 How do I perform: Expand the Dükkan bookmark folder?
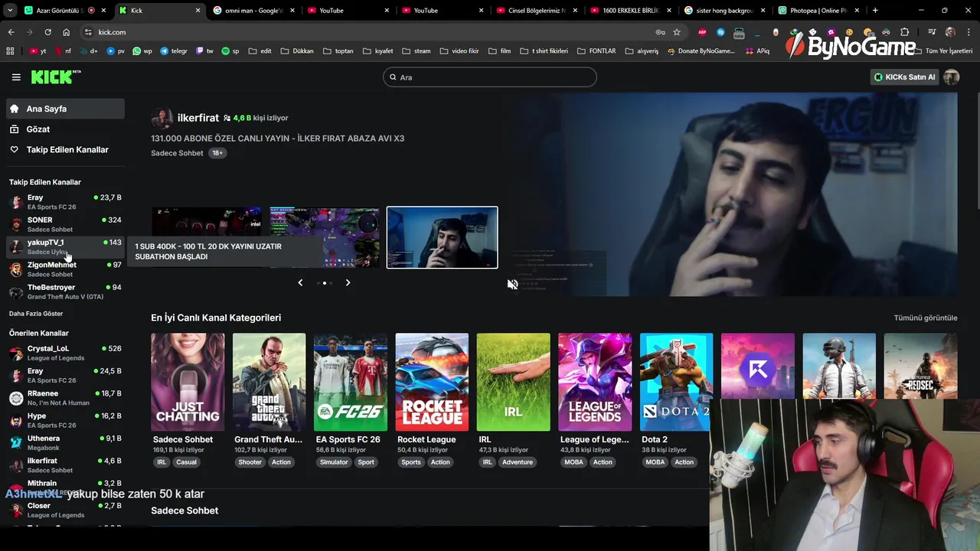tap(297, 51)
